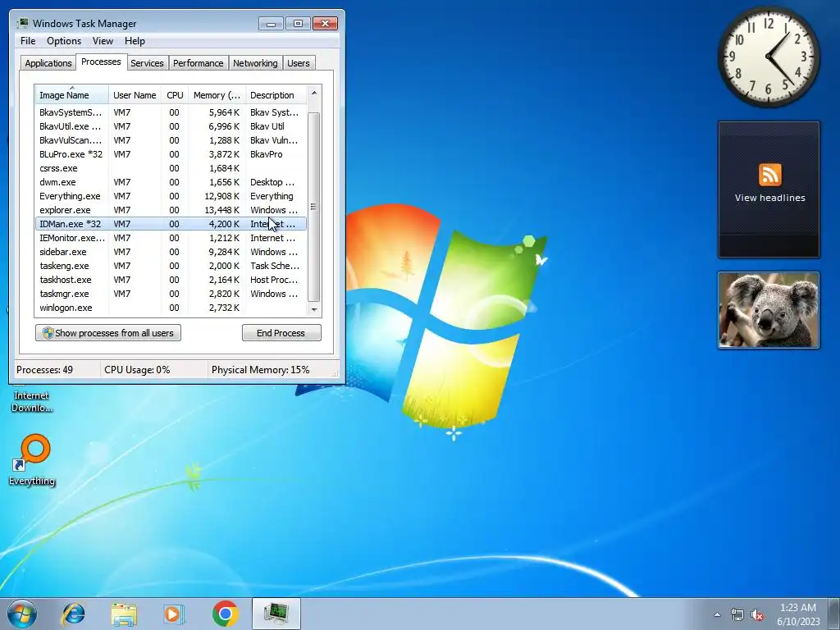This screenshot has height=630, width=840.
Task: Select the csrss.exe process
Action: pyautogui.click(x=171, y=168)
